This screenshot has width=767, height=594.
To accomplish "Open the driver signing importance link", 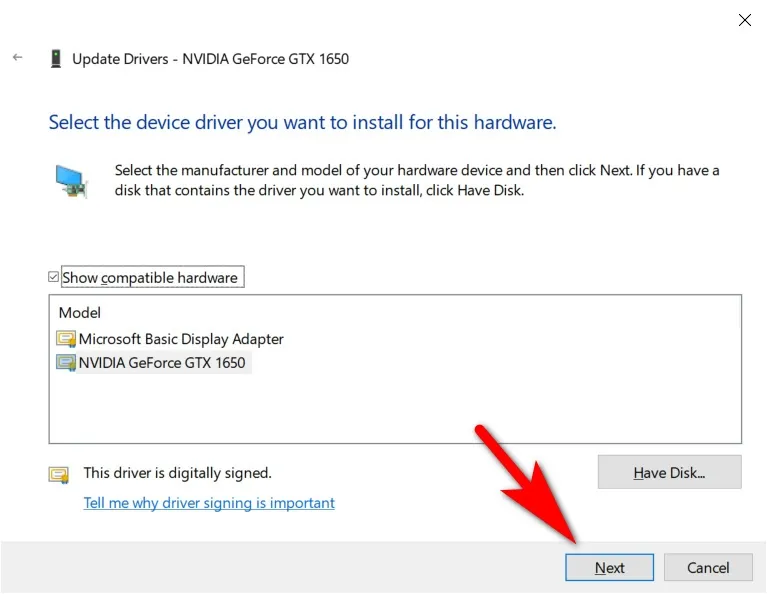I will (209, 503).
